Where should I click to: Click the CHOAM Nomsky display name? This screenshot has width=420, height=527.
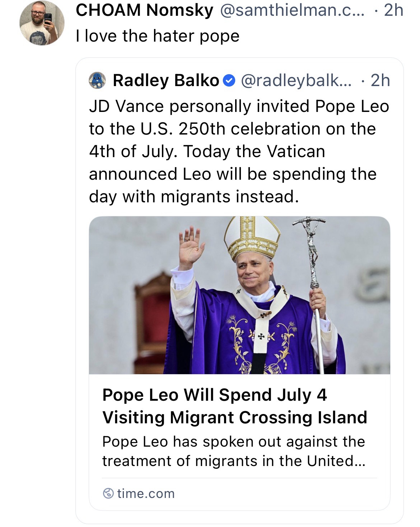click(x=144, y=10)
